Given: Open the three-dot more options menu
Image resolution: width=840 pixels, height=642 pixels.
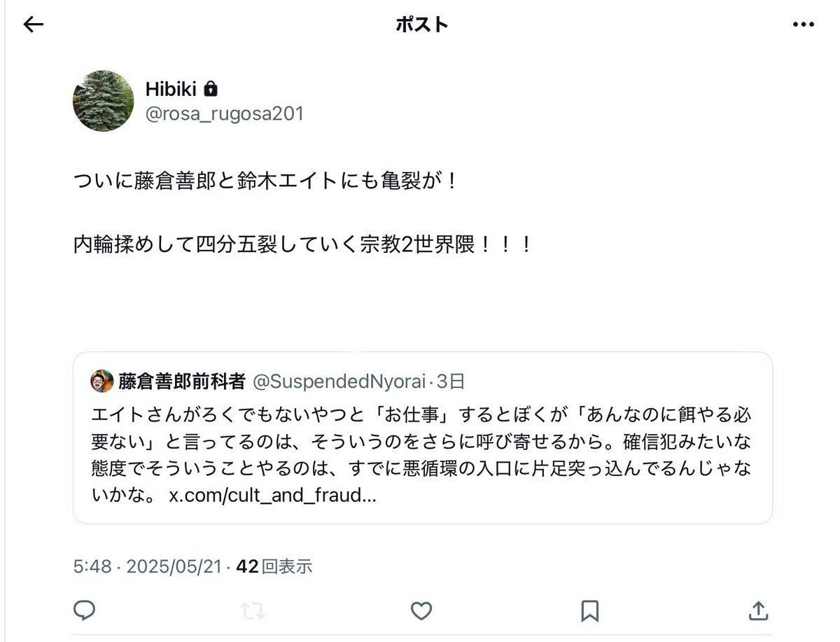Looking at the screenshot, I should pos(803,25).
